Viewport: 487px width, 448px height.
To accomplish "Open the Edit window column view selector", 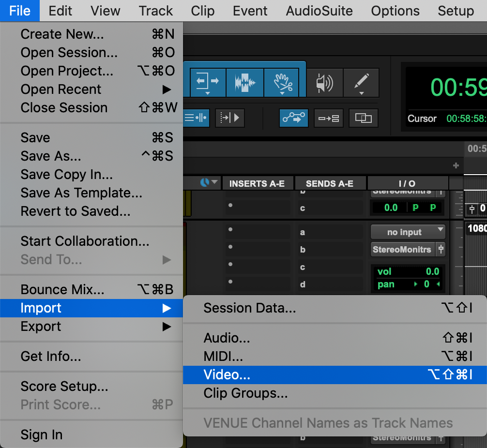I will coord(208,182).
